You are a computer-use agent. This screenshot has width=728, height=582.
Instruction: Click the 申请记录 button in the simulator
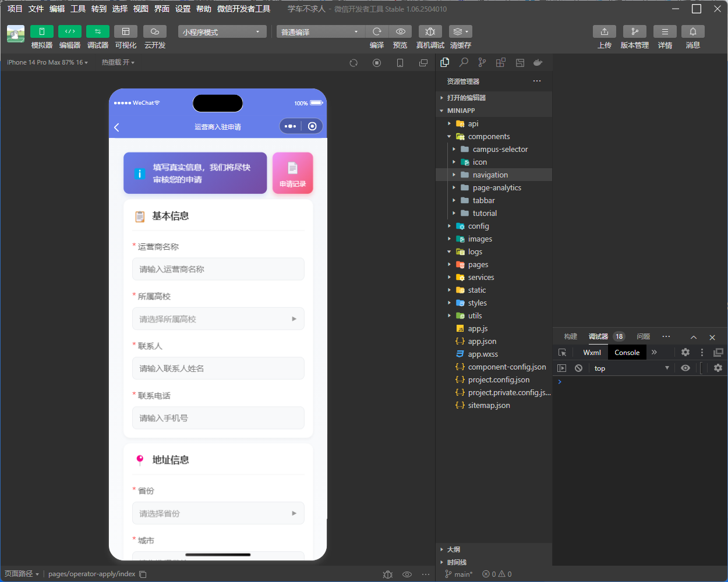292,173
